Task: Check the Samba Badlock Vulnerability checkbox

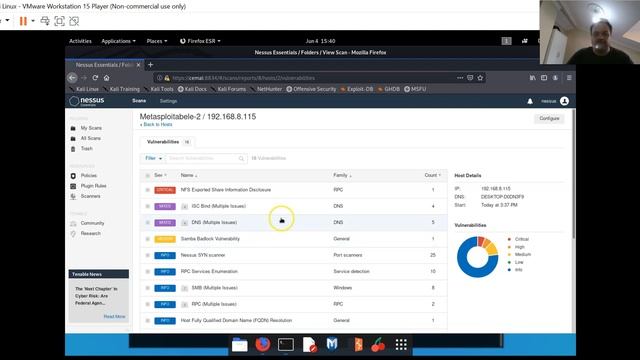Action: pyautogui.click(x=147, y=239)
